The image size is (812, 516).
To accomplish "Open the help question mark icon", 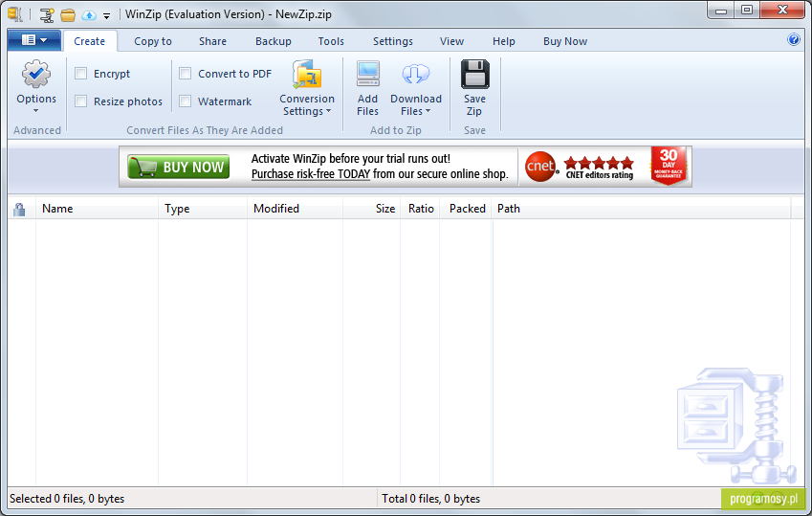I will [x=794, y=39].
